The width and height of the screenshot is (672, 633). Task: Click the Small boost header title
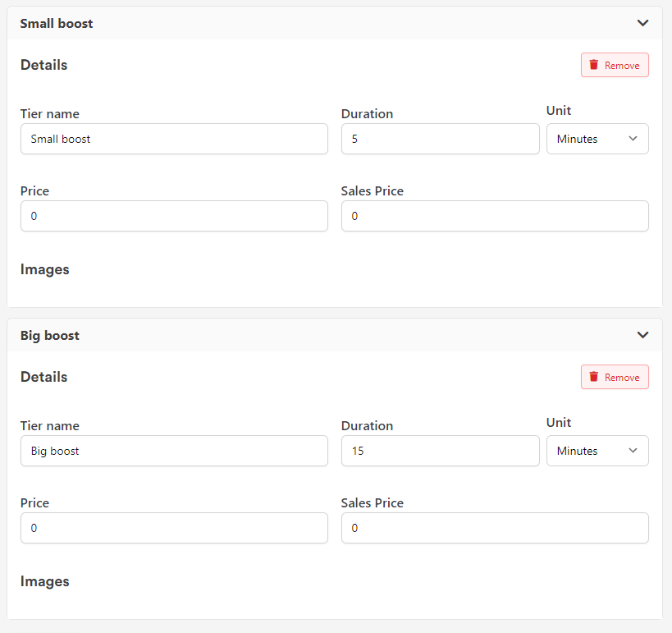tap(57, 23)
